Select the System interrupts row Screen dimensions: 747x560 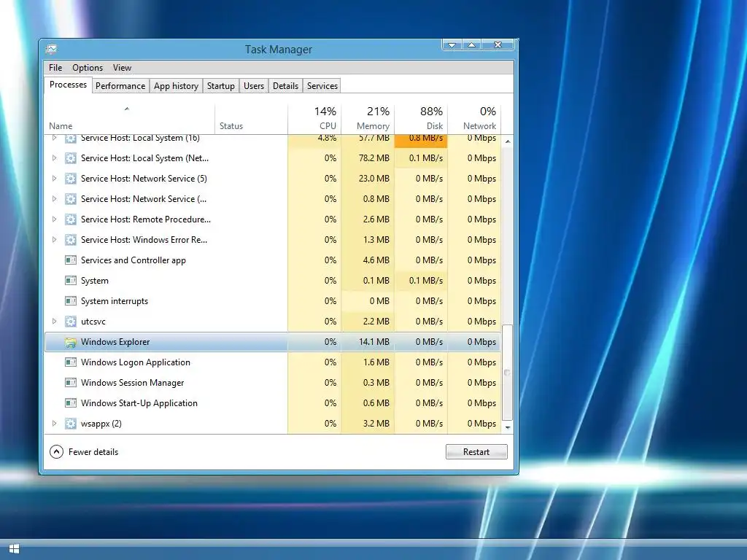tap(273, 301)
